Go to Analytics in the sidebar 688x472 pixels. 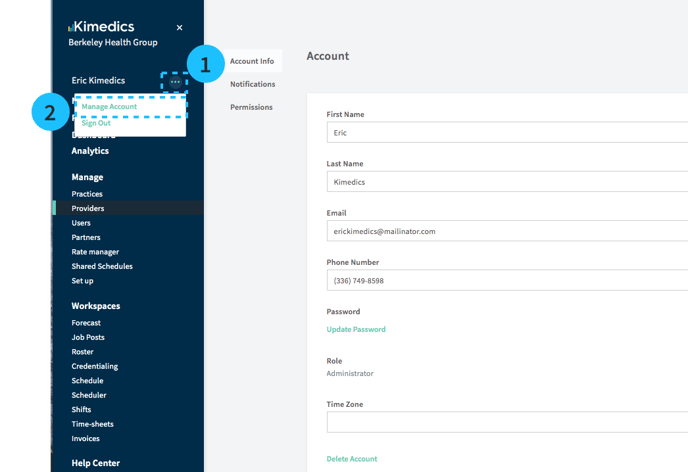click(x=90, y=151)
